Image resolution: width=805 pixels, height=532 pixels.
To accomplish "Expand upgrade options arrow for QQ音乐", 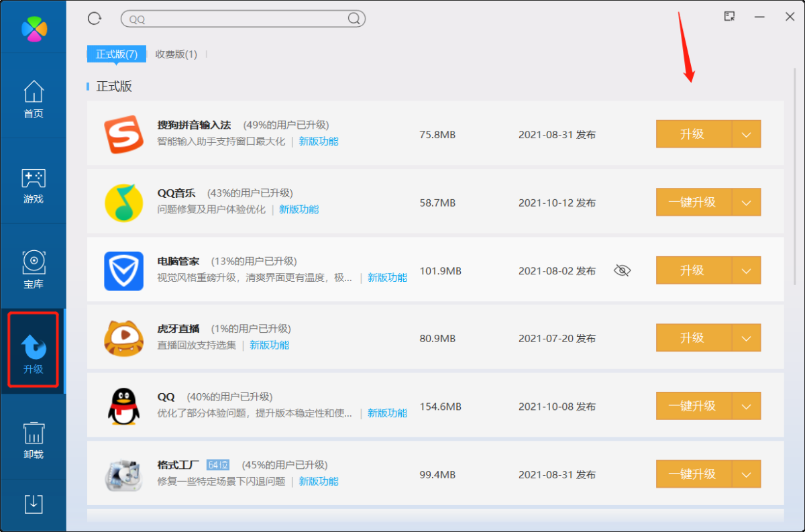I will point(747,202).
